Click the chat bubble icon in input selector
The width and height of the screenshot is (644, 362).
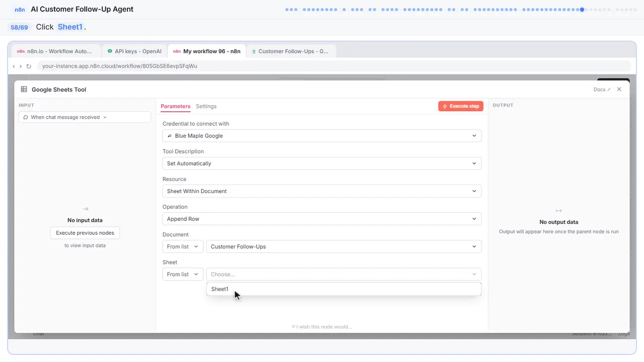(x=26, y=117)
